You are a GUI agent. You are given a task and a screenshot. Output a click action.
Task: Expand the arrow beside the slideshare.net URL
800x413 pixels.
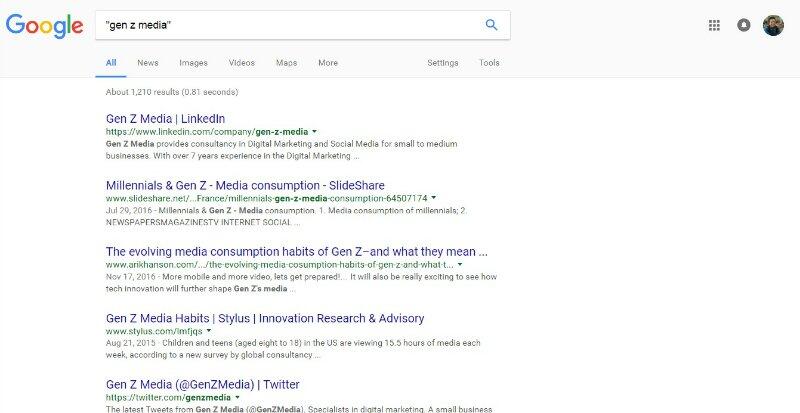(433, 198)
